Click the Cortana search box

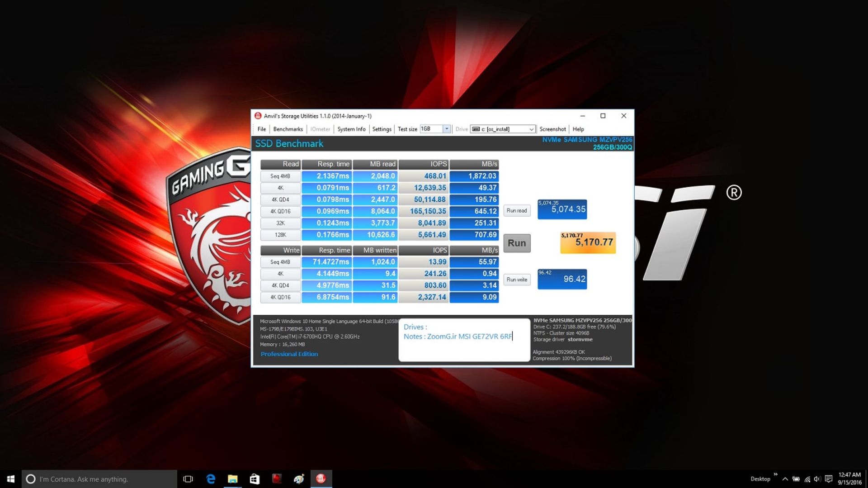click(x=99, y=479)
